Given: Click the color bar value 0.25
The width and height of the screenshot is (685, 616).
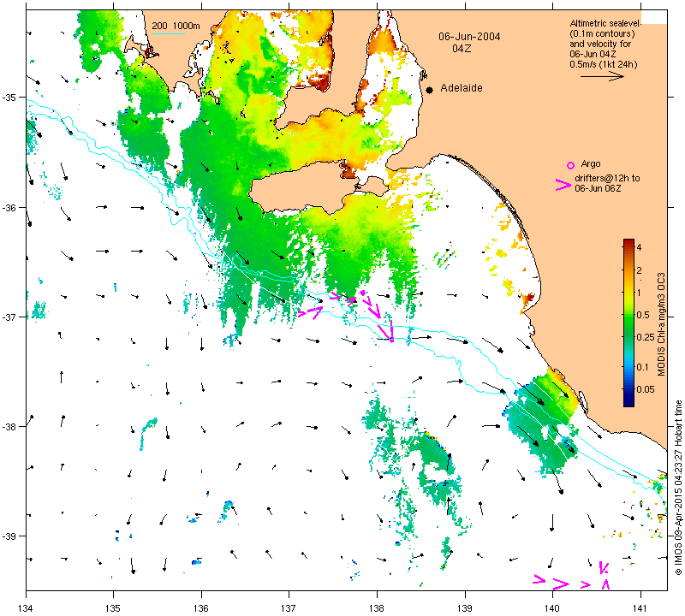Looking at the screenshot, I should (x=646, y=337).
